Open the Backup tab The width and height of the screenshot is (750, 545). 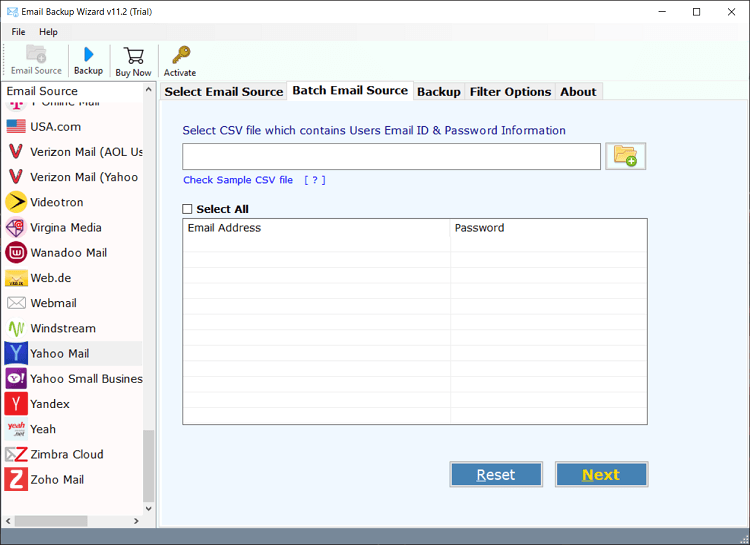439,91
